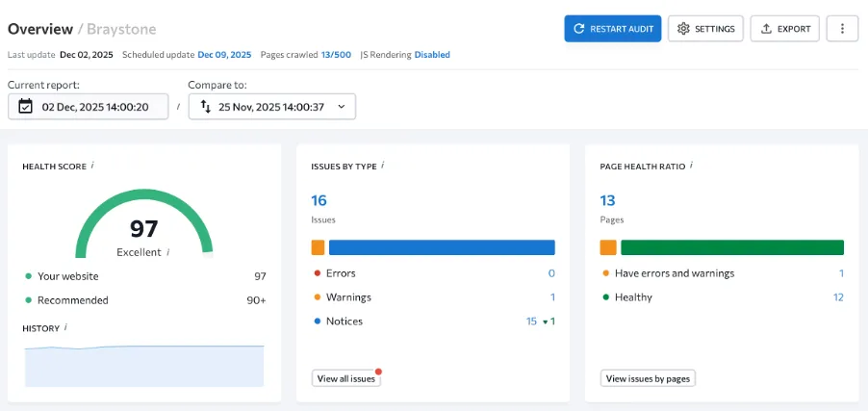Click the Scheduled update Dec 09, 2025 link

click(224, 55)
